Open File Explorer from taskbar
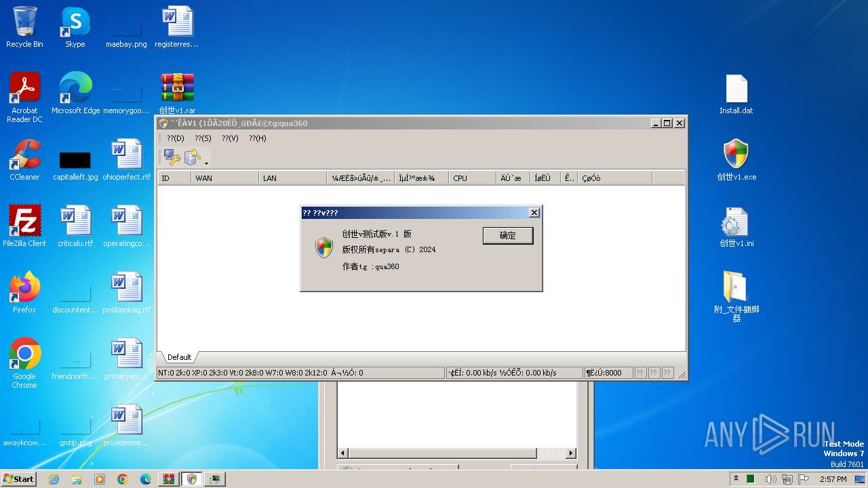The width and height of the screenshot is (868, 488). pos(77,479)
